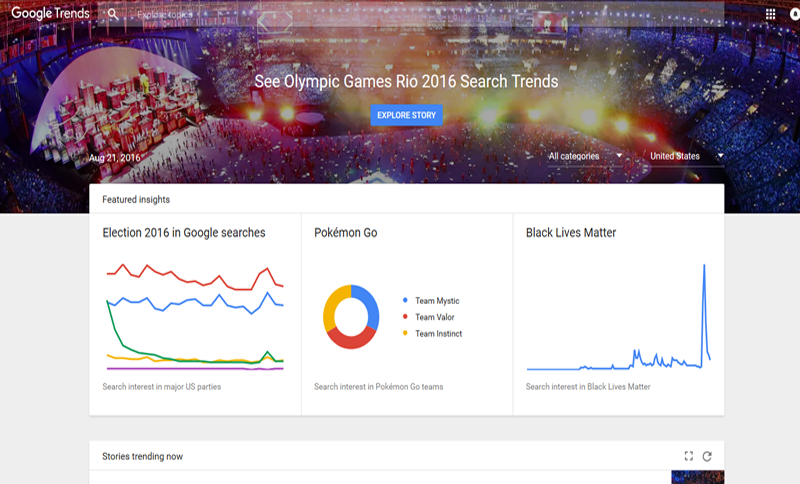Focus the Explore topics search field

164,14
